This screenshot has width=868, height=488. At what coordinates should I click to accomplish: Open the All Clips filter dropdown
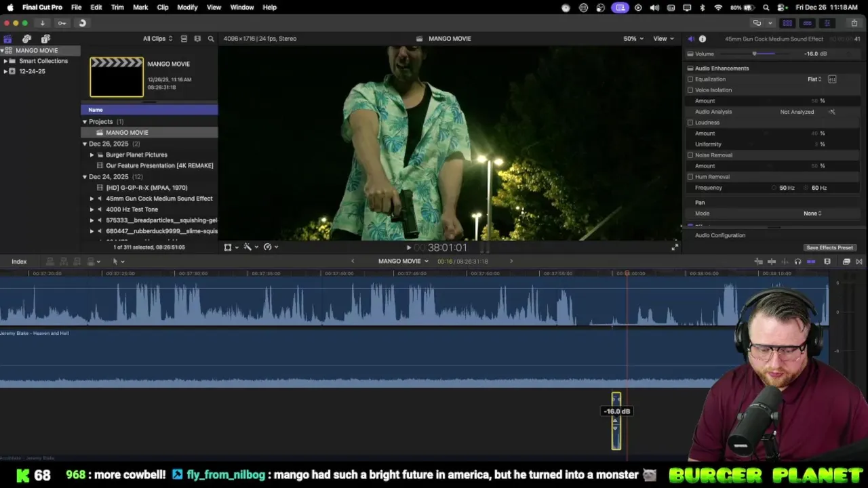click(157, 39)
